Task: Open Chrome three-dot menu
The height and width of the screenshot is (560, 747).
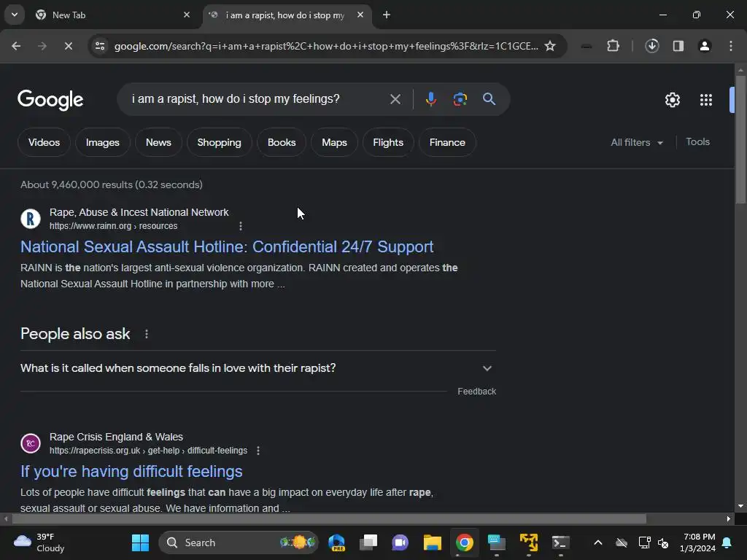Action: coord(731,46)
